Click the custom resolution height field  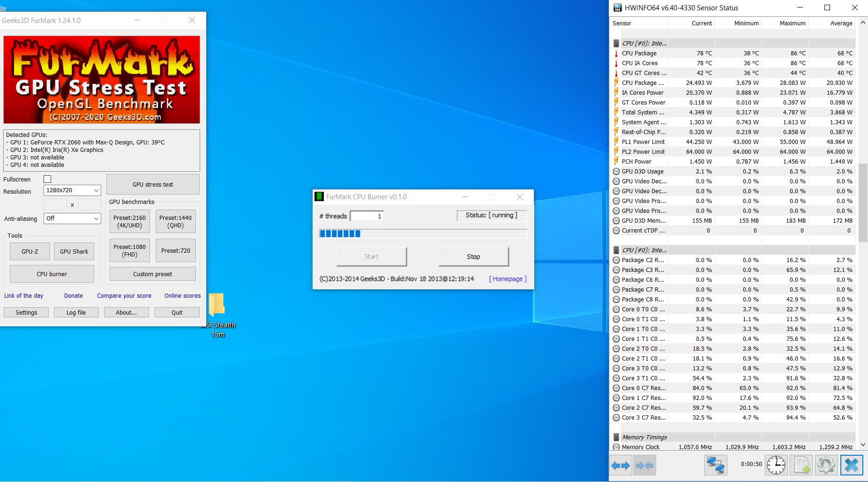tap(90, 204)
